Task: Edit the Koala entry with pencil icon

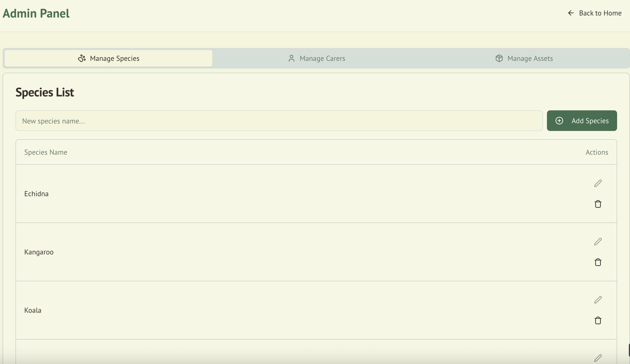Action: pos(598,300)
